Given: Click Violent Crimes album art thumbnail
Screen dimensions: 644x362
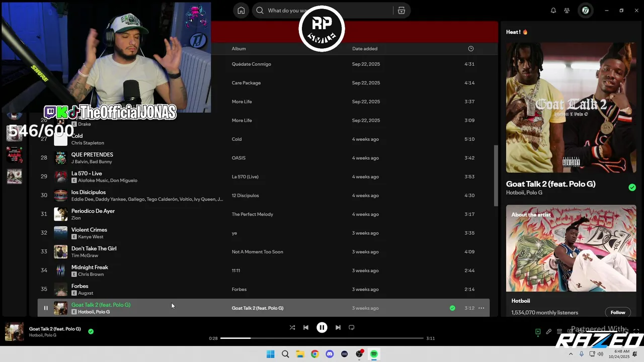Looking at the screenshot, I should [60, 233].
